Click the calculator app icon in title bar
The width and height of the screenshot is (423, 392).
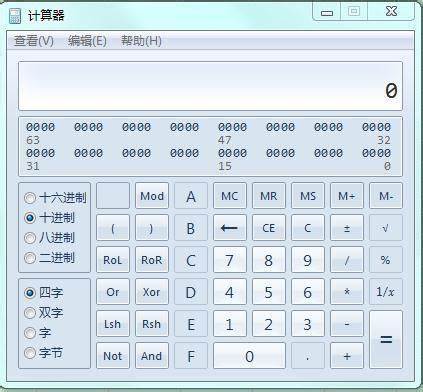pyautogui.click(x=15, y=16)
